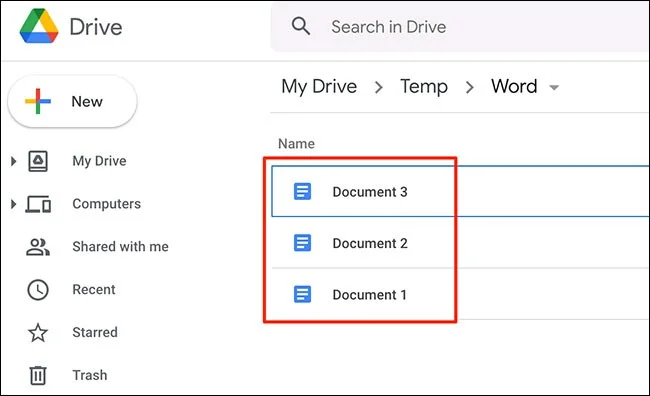The image size is (650, 396).
Task: Click the Drive title text
Action: (x=96, y=27)
